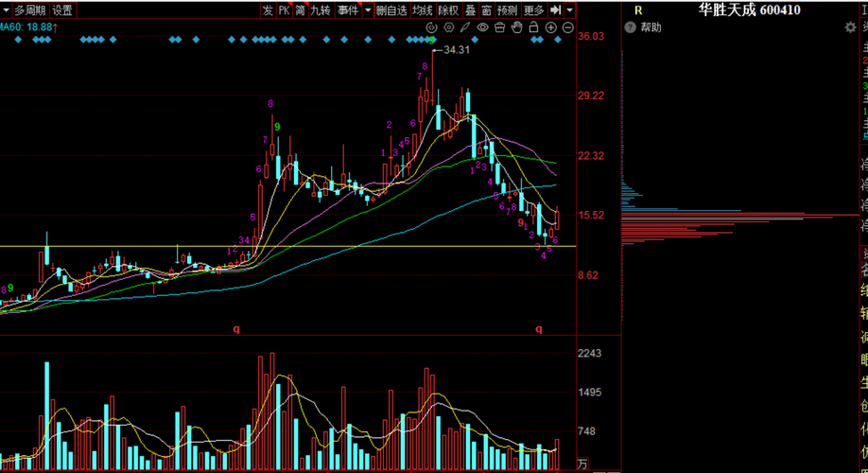Toggle the lock icon in chart toolbar

tap(533, 27)
